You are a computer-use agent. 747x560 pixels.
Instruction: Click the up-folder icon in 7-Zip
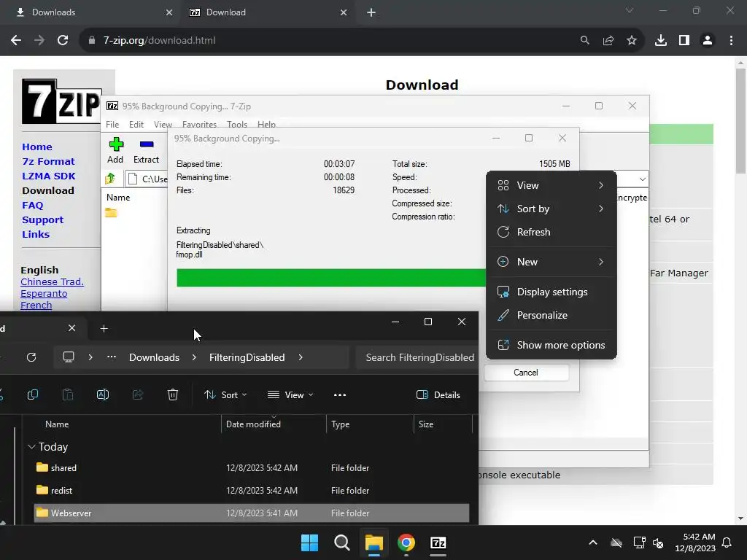[x=110, y=179]
